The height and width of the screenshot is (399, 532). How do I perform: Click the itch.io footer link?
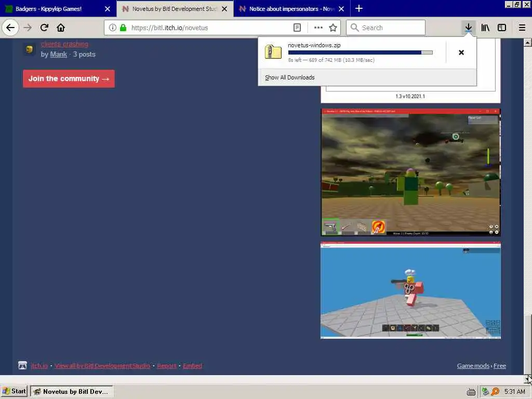pyautogui.click(x=39, y=366)
